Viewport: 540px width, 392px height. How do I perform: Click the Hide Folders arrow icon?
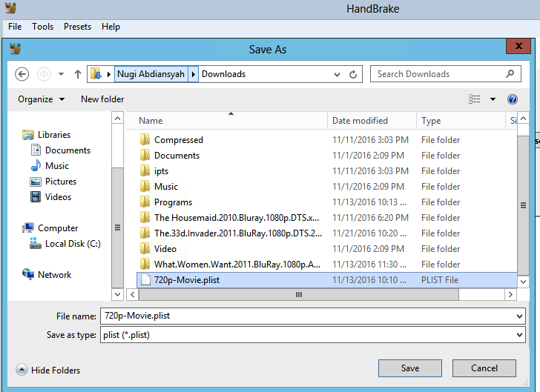22,370
